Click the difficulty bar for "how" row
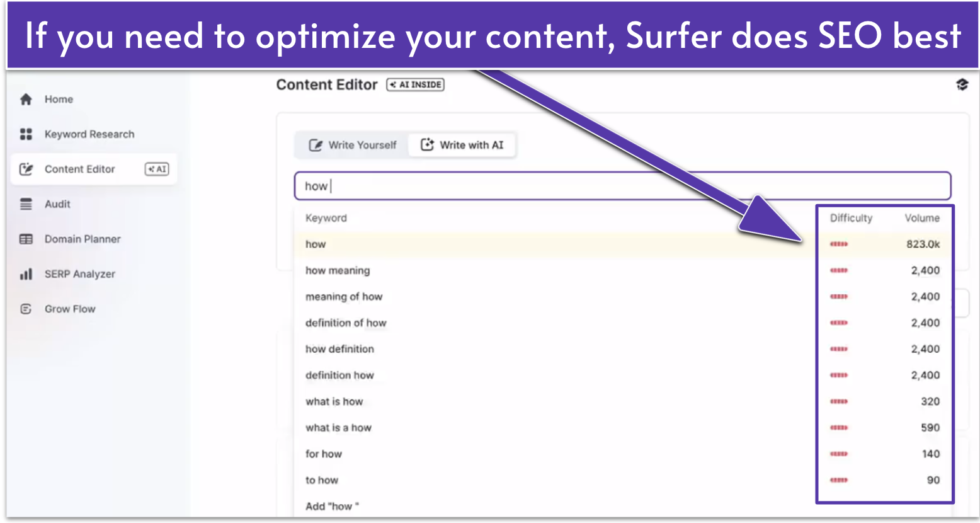Image resolution: width=980 pixels, height=523 pixels. pyautogui.click(x=839, y=244)
